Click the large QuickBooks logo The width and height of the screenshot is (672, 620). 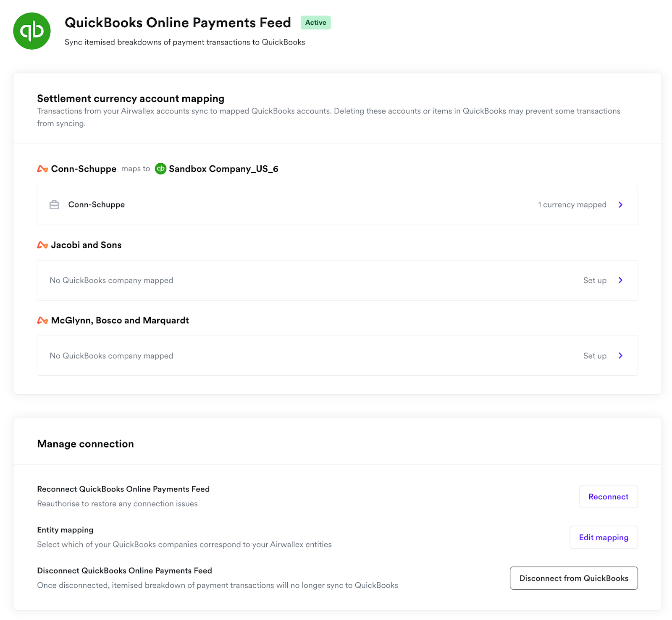[x=32, y=31]
